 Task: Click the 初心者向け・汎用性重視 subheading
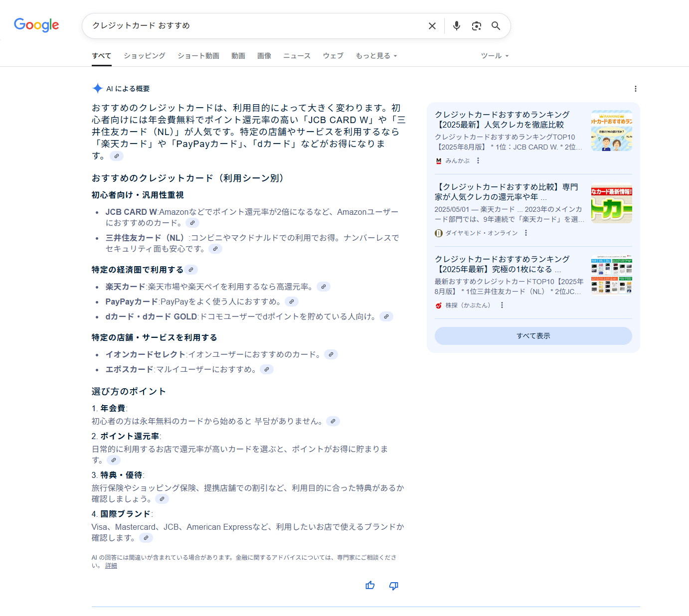coord(138,195)
